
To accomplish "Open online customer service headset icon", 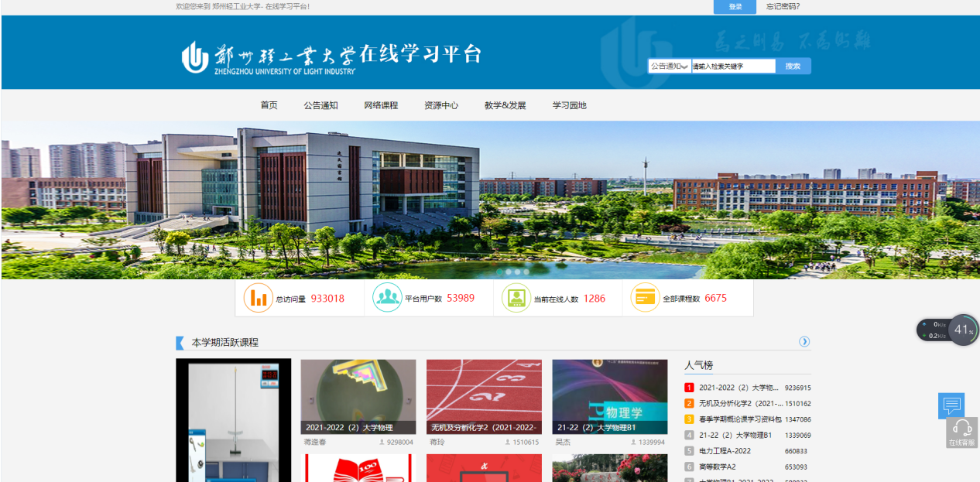I will coord(962,432).
